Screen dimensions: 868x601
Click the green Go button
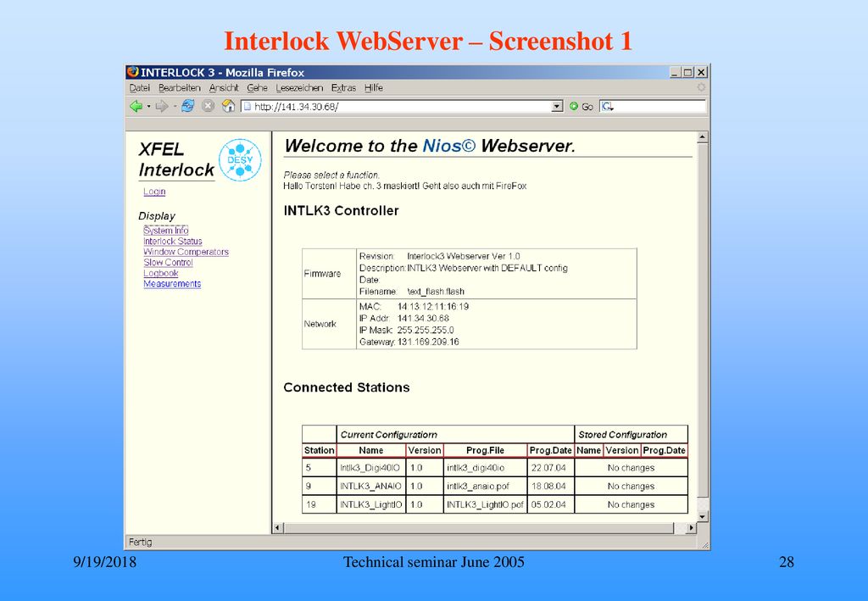(581, 106)
